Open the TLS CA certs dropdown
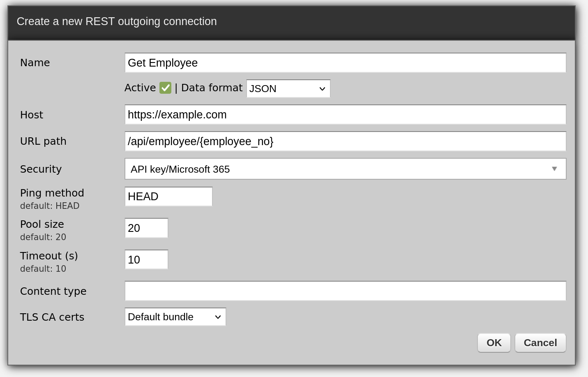Viewport: 588px width, 377px height. [175, 317]
